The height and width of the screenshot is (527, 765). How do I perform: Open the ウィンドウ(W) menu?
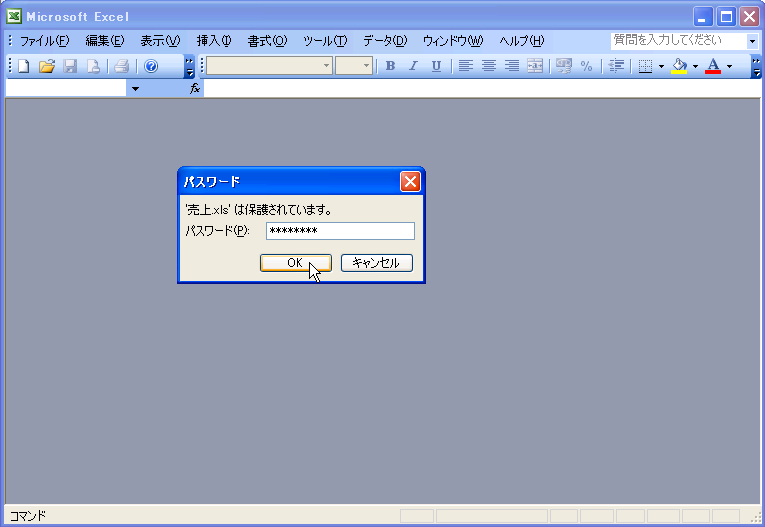453,41
